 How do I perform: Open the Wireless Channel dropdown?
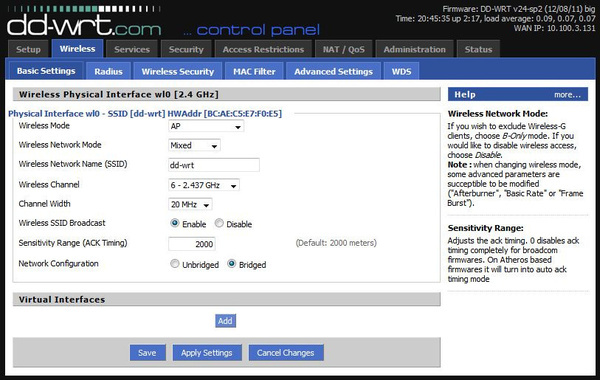point(204,185)
